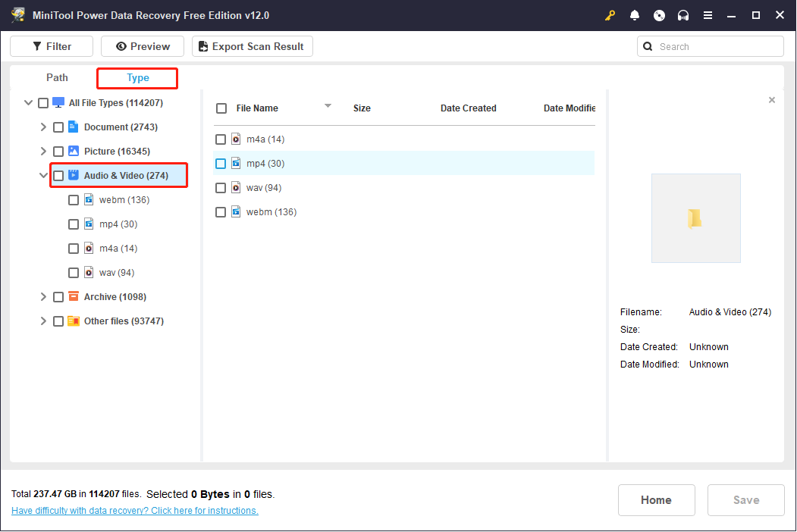Click the key register icon in title bar
797x532 pixels.
point(610,15)
